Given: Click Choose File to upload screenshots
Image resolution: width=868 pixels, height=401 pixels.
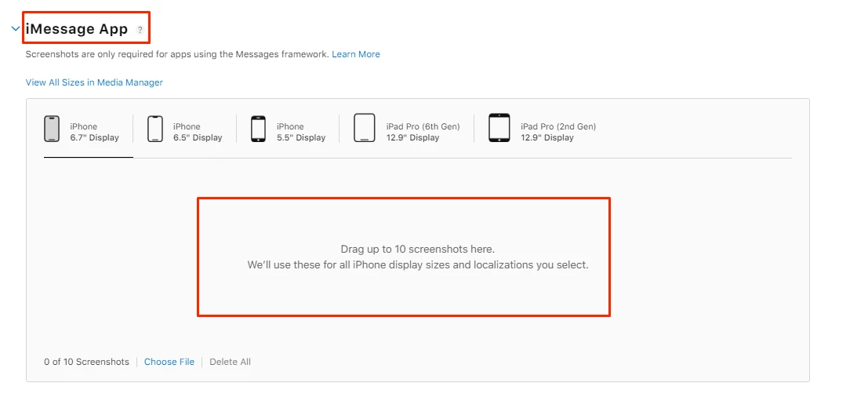Looking at the screenshot, I should click(169, 362).
